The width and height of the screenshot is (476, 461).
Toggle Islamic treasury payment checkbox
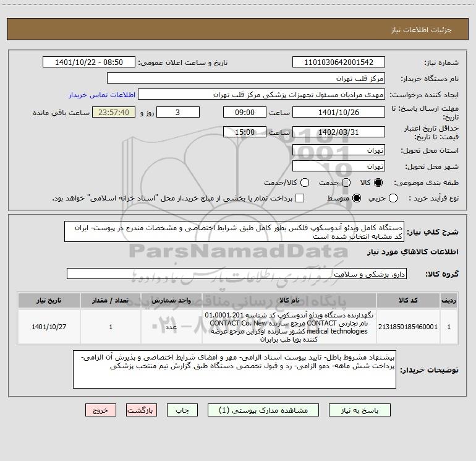[x=300, y=198]
